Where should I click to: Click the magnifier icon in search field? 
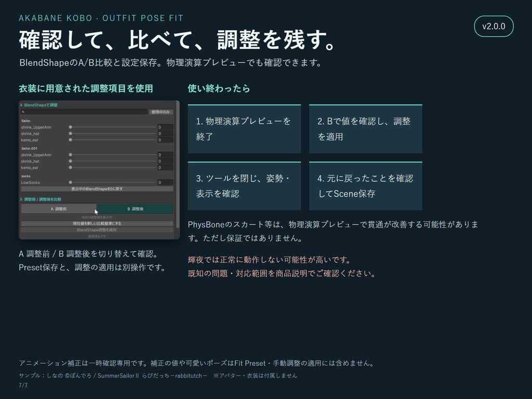(23, 112)
